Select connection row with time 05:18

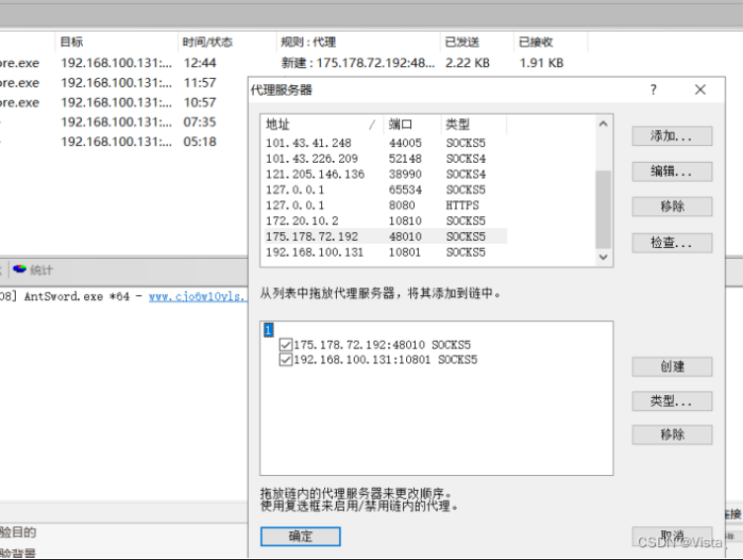click(124, 141)
